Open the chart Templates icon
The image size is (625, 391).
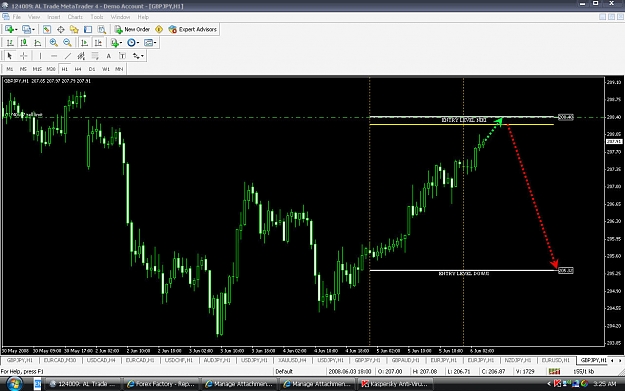click(x=148, y=43)
